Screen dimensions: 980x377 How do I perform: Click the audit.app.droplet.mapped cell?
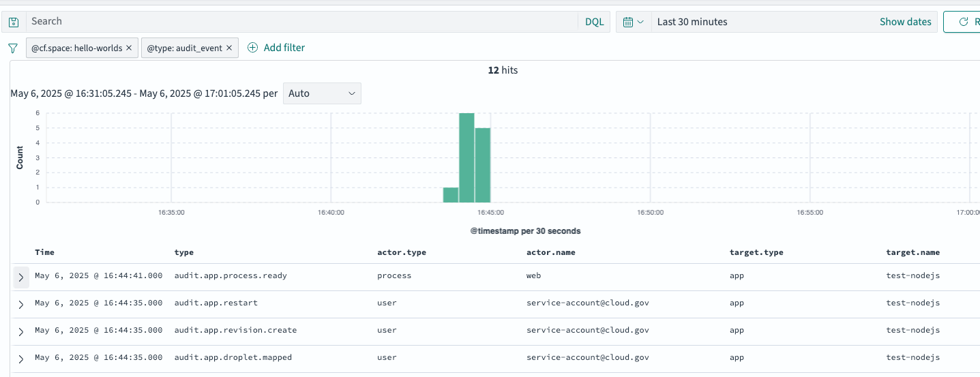tap(233, 357)
